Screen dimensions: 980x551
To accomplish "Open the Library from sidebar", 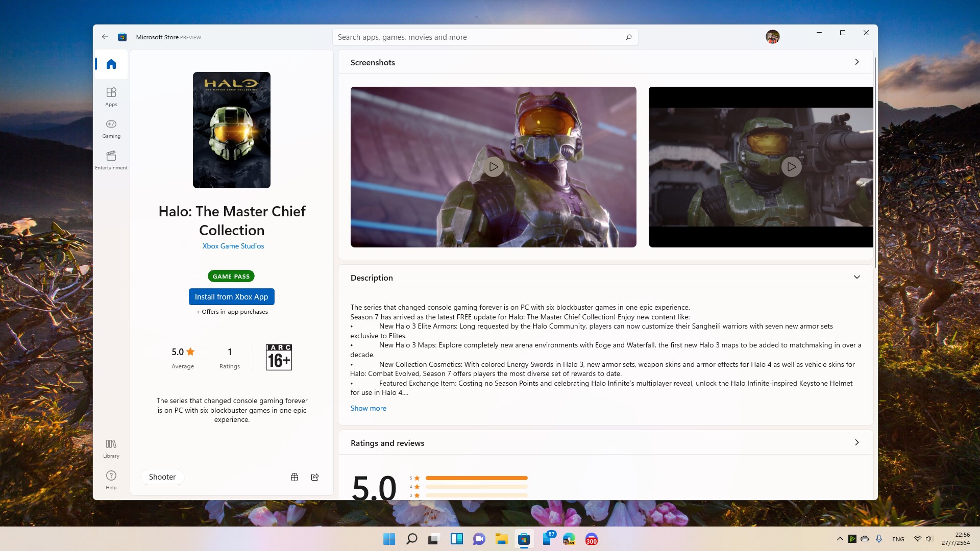I will click(x=111, y=448).
